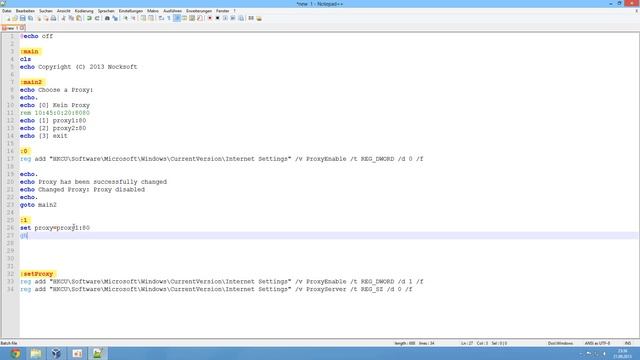Click the save recorded macro icon
640x360 pixels.
point(241,18)
